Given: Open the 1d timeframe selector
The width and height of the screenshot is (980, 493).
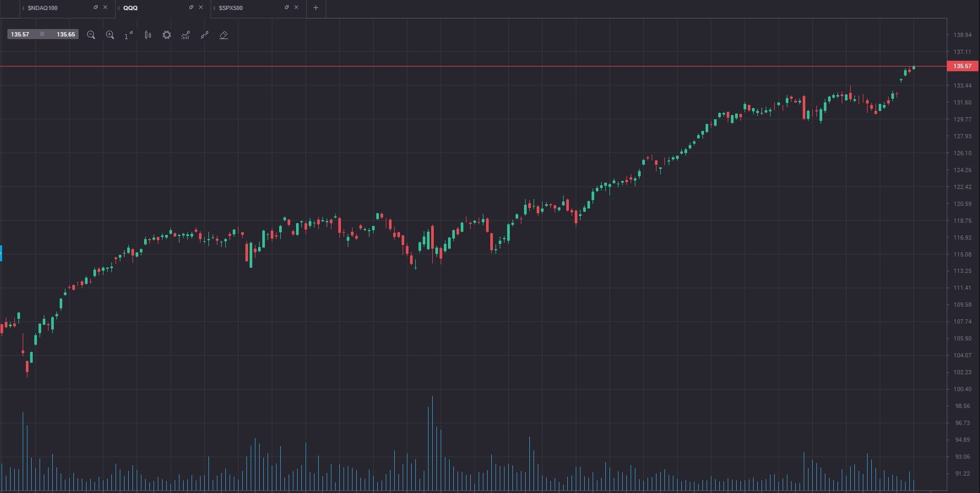Looking at the screenshot, I should pos(129,35).
